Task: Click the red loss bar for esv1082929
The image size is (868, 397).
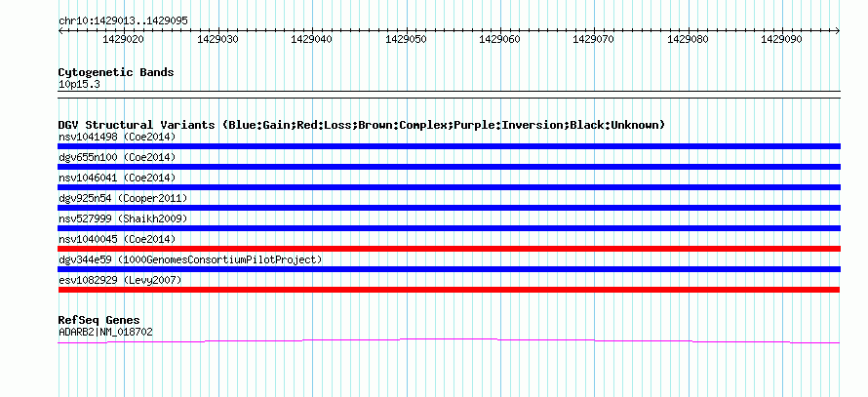Action: click(449, 290)
